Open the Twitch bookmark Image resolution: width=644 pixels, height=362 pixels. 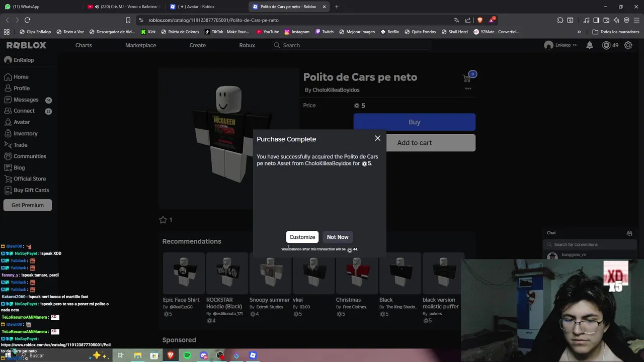325,32
